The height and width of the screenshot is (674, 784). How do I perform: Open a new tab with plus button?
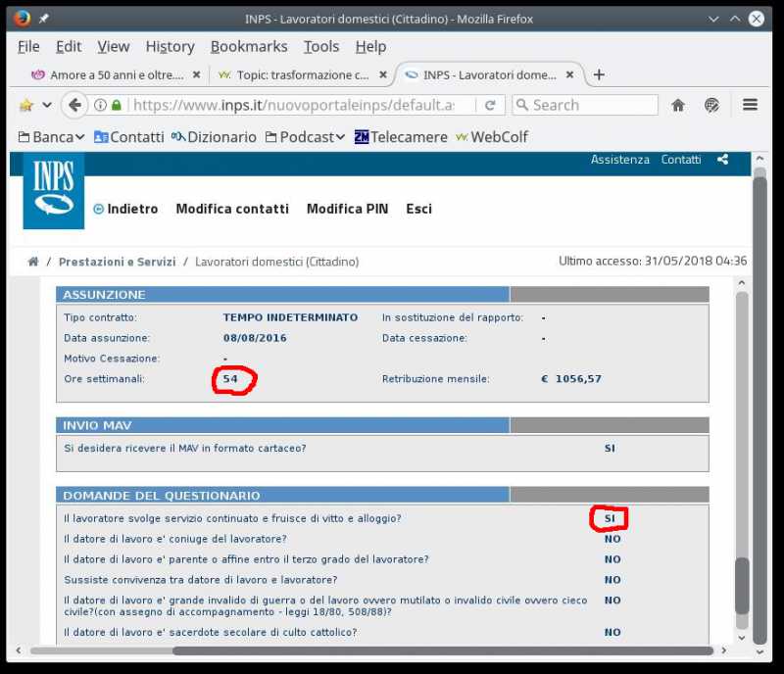pyautogui.click(x=599, y=74)
